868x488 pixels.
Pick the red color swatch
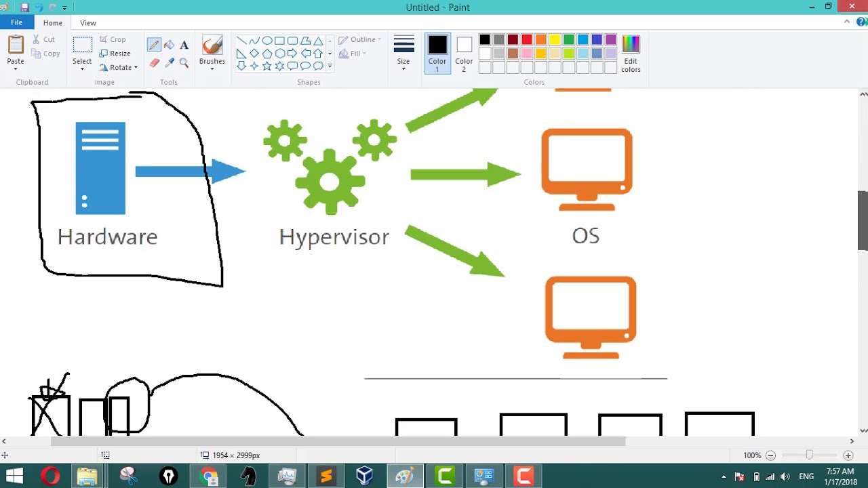coord(527,40)
